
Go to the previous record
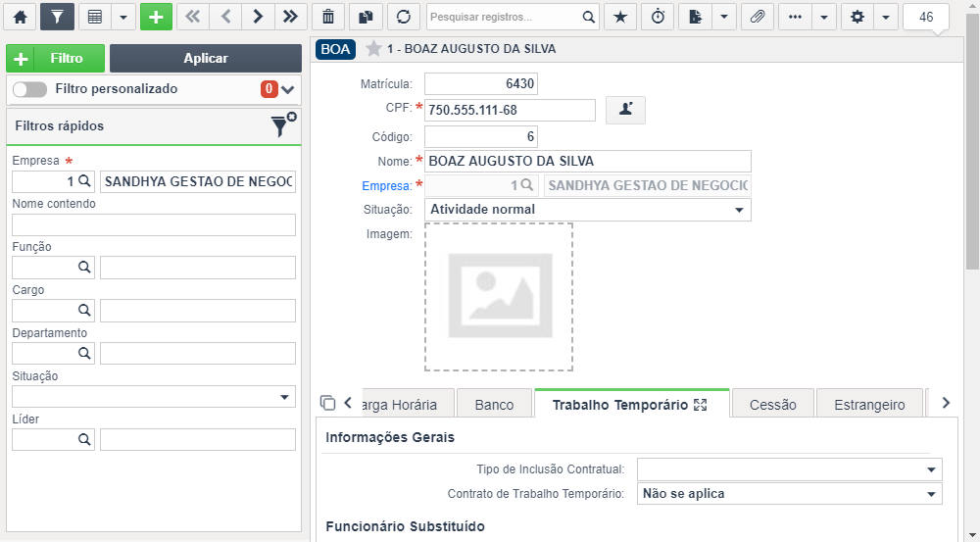pyautogui.click(x=225, y=17)
